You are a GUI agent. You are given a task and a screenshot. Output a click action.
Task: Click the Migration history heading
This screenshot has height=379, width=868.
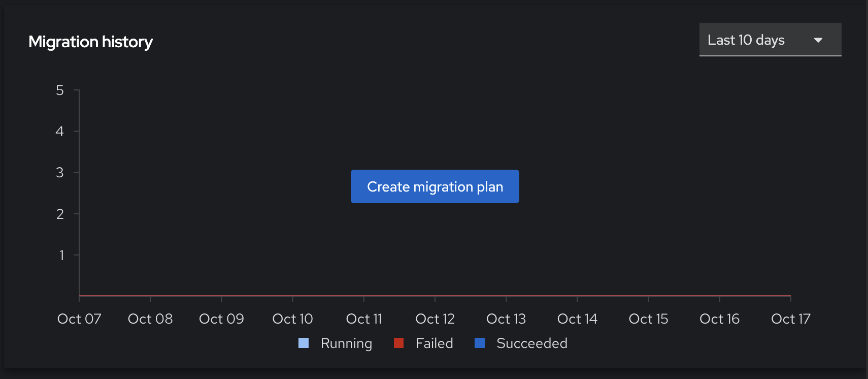pyautogui.click(x=90, y=42)
